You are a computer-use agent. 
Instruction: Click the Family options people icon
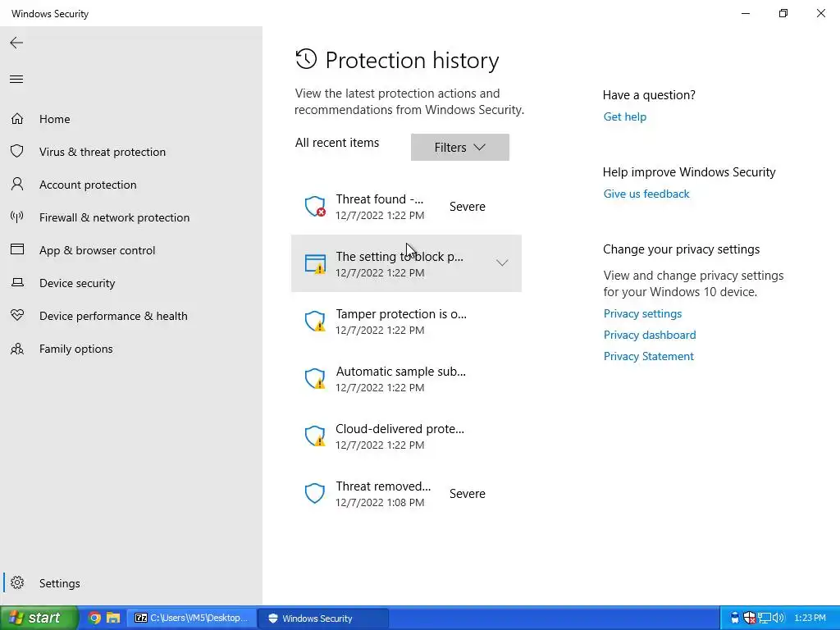tap(17, 349)
